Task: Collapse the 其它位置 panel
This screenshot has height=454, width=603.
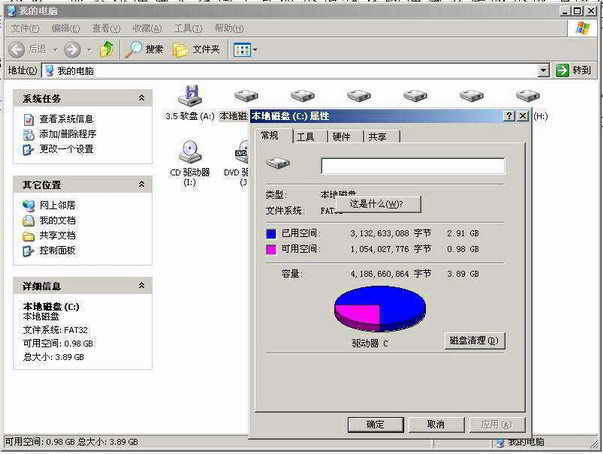Action: point(141,185)
